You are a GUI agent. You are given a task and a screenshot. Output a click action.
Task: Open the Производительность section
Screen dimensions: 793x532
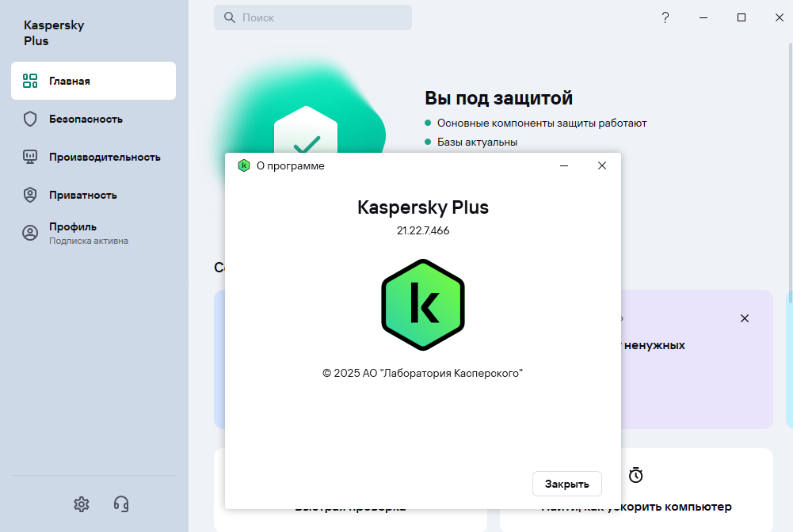(93, 157)
